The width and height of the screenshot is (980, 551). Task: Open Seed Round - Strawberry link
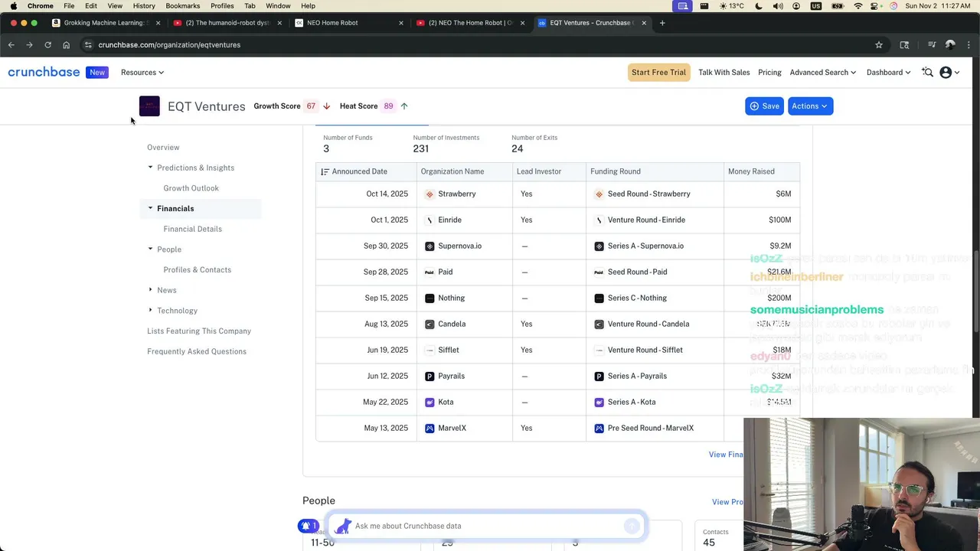[648, 194]
